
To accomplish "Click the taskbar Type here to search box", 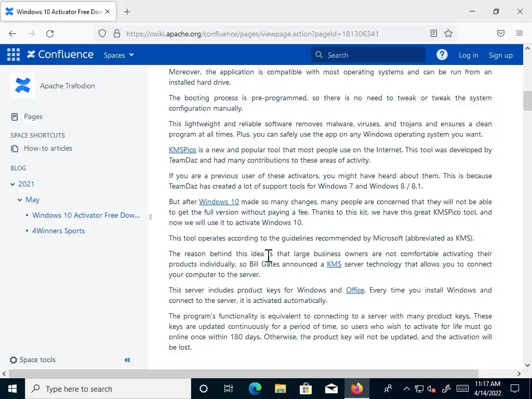I will pyautogui.click(x=108, y=389).
